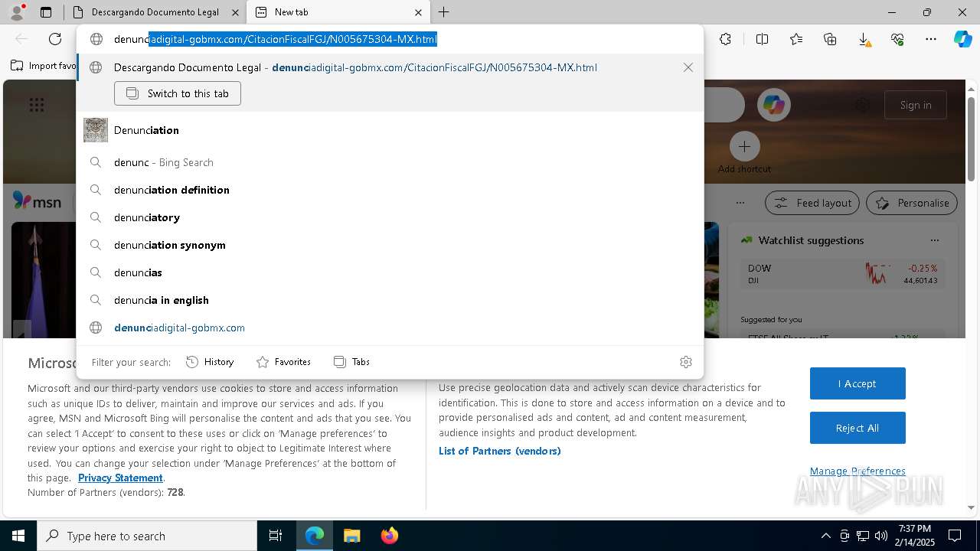Open the Favorites star toolbar icon

tap(796, 39)
